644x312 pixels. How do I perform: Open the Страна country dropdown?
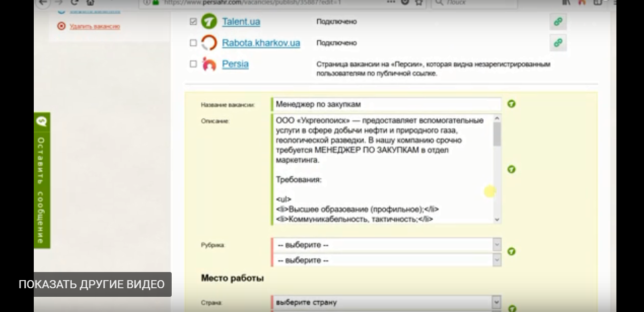pyautogui.click(x=386, y=302)
